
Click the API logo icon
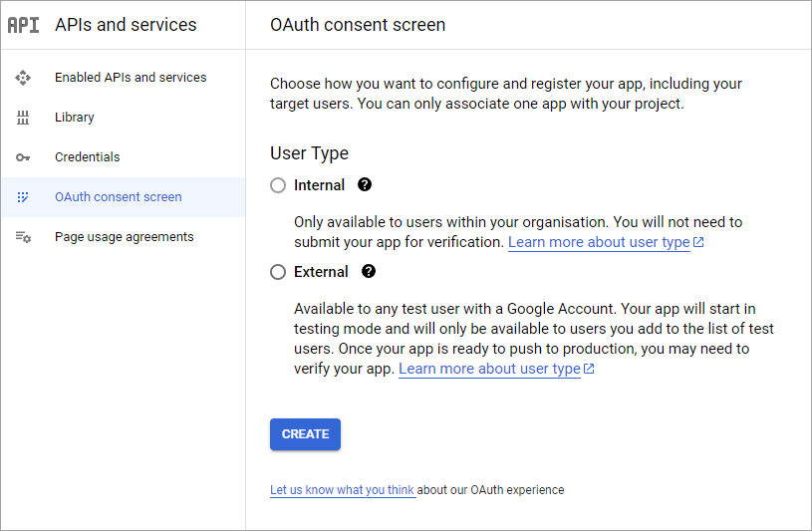tap(23, 25)
